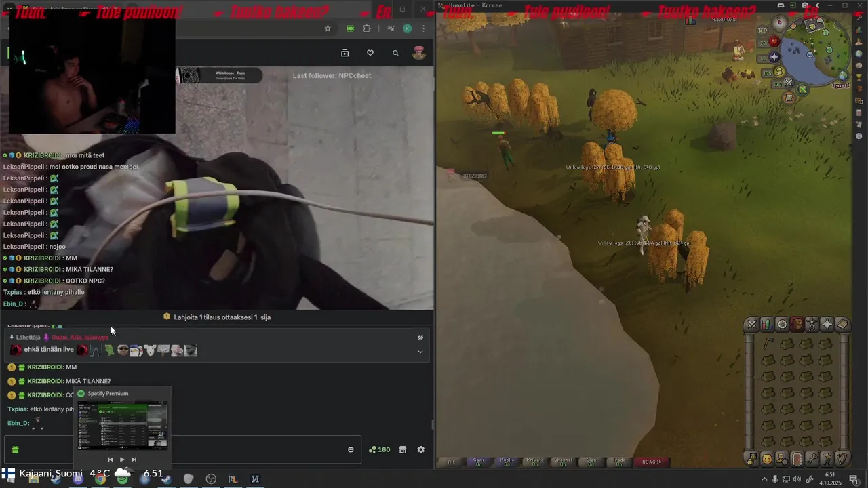The image size is (868, 488).
Task: Click the Discord icon in RuneLite title bar
Action: 781,5
